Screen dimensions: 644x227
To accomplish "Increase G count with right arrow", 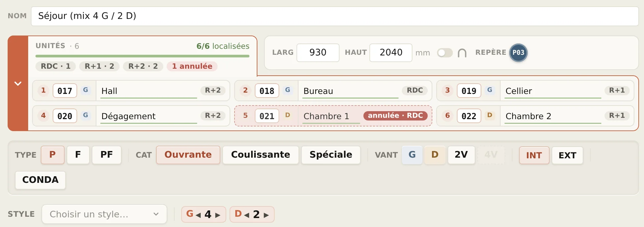I will coord(218,215).
